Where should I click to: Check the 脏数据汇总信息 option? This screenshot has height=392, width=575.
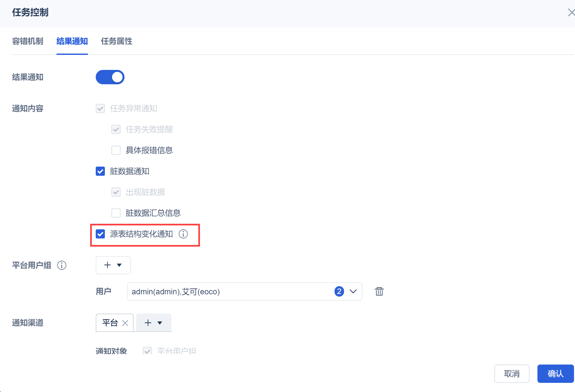[116, 213]
